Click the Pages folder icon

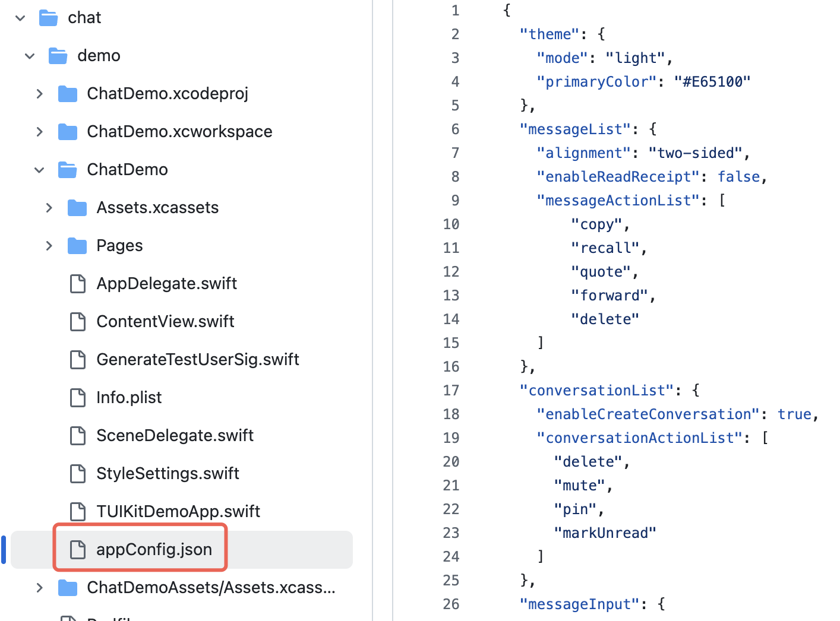coord(77,246)
